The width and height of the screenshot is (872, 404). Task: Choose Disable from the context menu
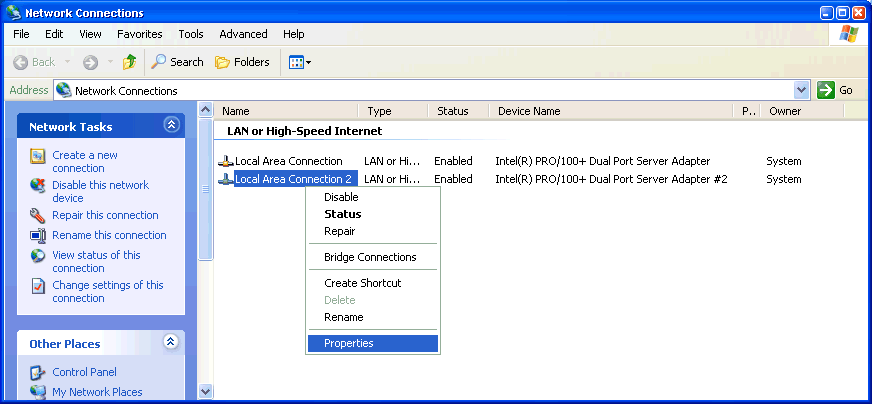click(x=373, y=197)
